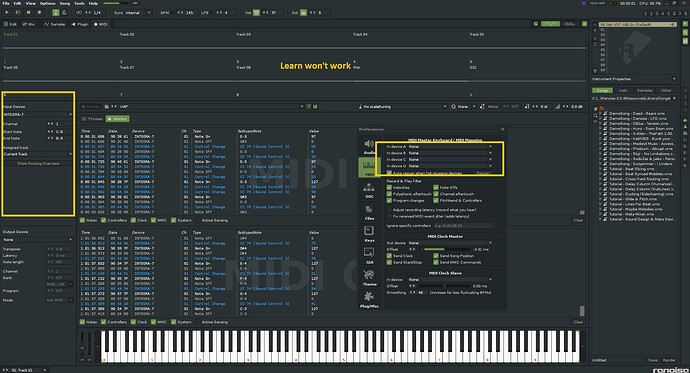Open the Files preferences section
The width and height of the screenshot is (690, 373).
[369, 212]
